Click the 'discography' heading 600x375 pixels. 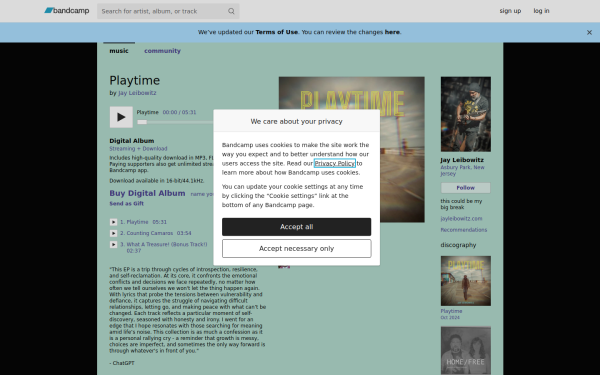458,245
